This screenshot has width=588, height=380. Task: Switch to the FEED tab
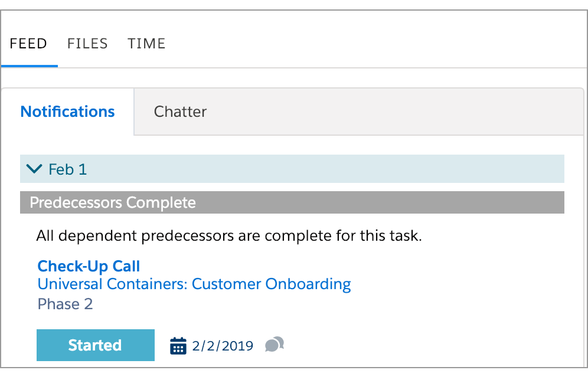28,44
